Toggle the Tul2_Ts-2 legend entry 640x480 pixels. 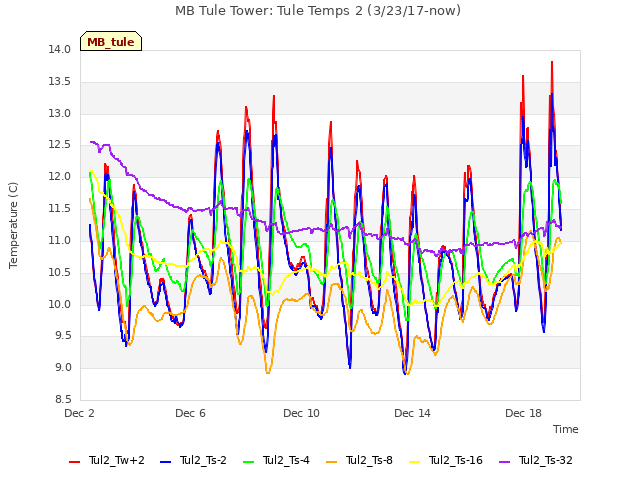[x=193, y=461]
